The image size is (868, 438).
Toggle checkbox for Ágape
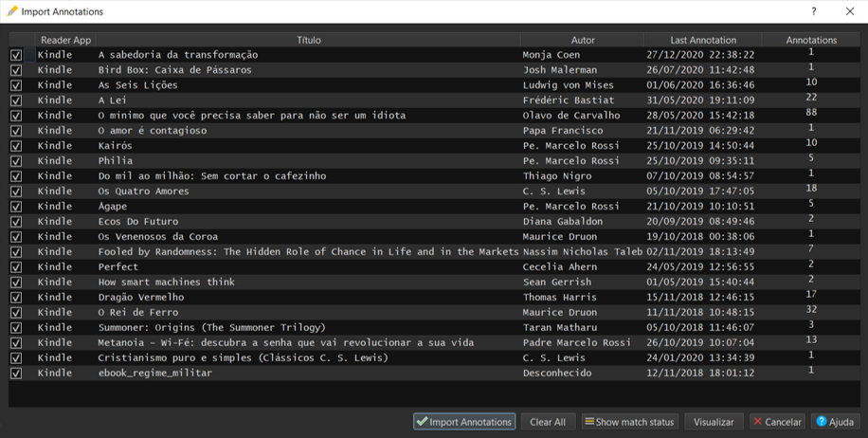pyautogui.click(x=16, y=207)
